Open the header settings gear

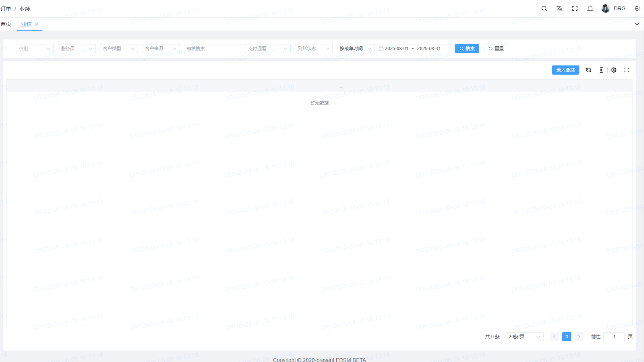pyautogui.click(x=637, y=8)
